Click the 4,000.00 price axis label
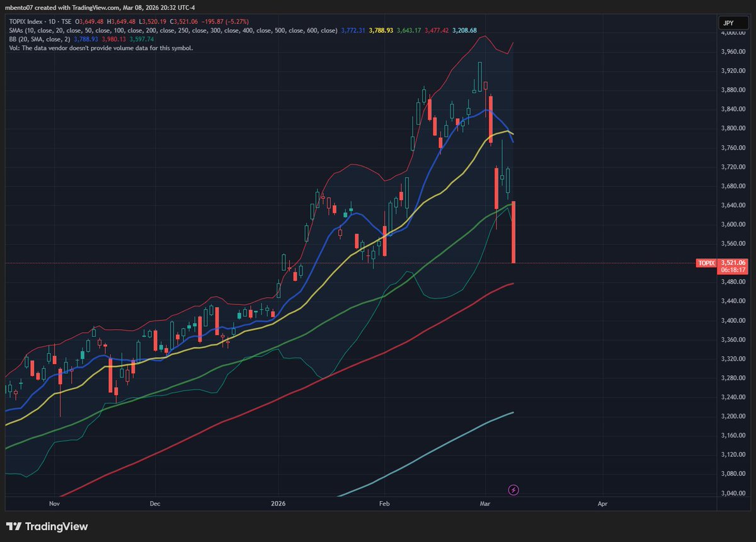Viewport: 756px width, 542px height. coord(733,33)
